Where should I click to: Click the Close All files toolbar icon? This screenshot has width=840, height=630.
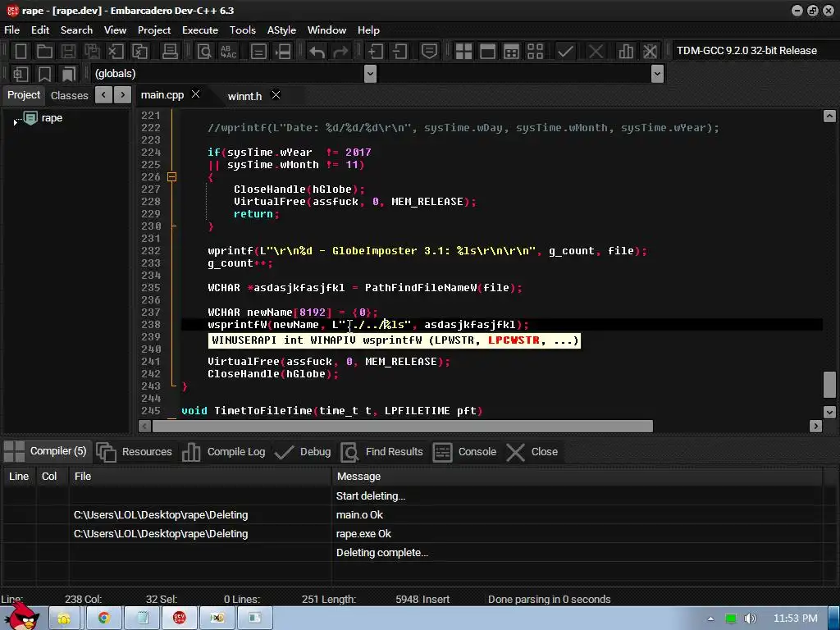[x=139, y=52]
